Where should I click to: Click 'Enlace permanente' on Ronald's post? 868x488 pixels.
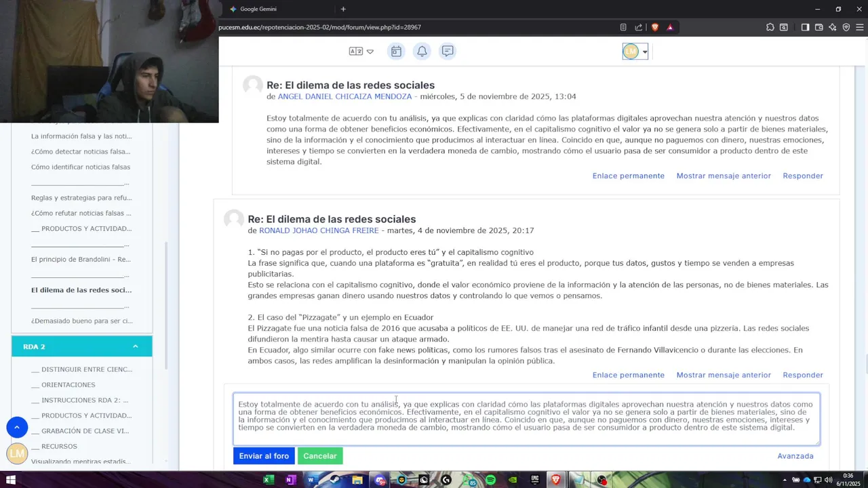pyautogui.click(x=629, y=375)
